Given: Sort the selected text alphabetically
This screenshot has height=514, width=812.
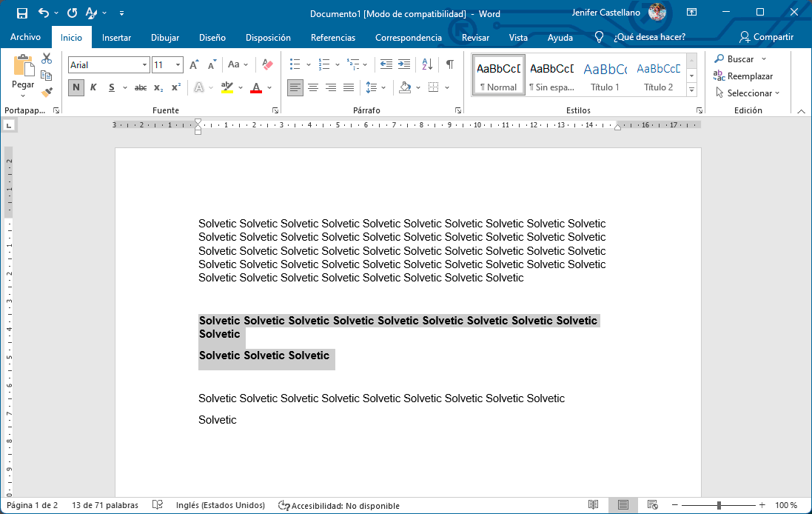Looking at the screenshot, I should coord(427,64).
